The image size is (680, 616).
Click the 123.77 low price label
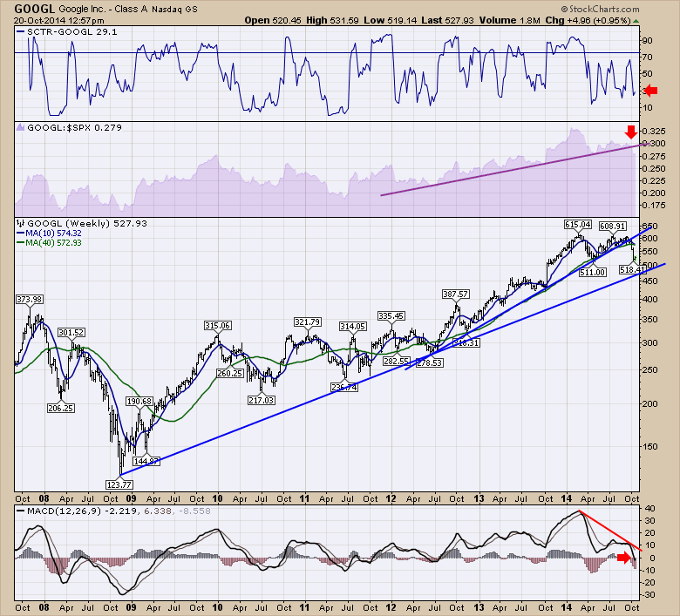(x=119, y=484)
